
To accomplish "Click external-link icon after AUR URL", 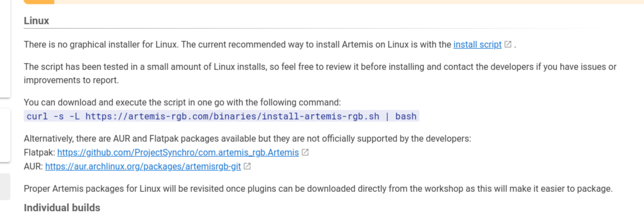I will click(x=247, y=166).
